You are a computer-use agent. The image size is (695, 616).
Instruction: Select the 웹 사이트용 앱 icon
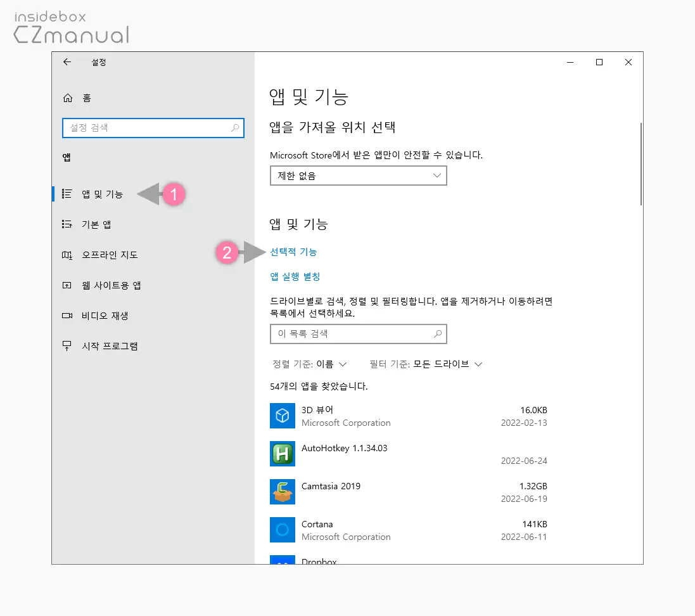67,285
